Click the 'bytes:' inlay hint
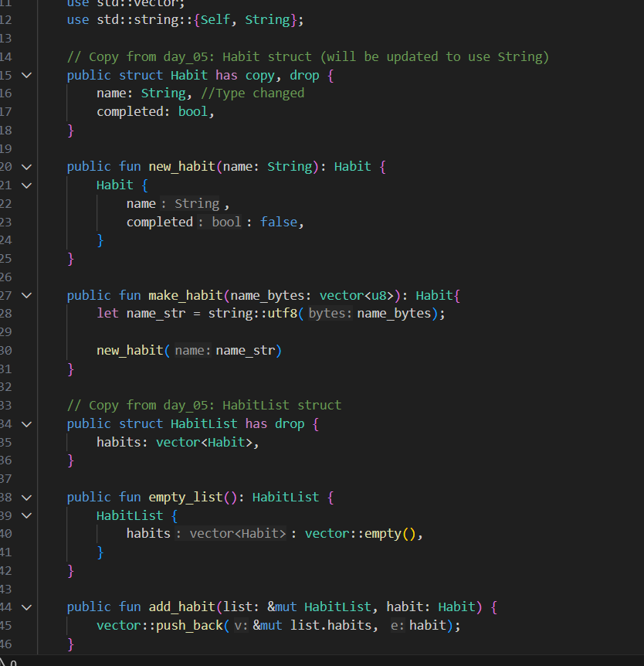This screenshot has height=666, width=644. click(x=330, y=314)
